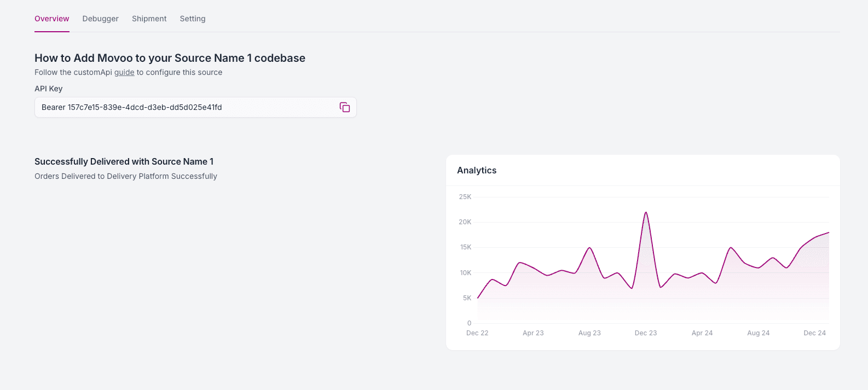Follow the customApi guide link
This screenshot has width=868, height=390.
(124, 72)
